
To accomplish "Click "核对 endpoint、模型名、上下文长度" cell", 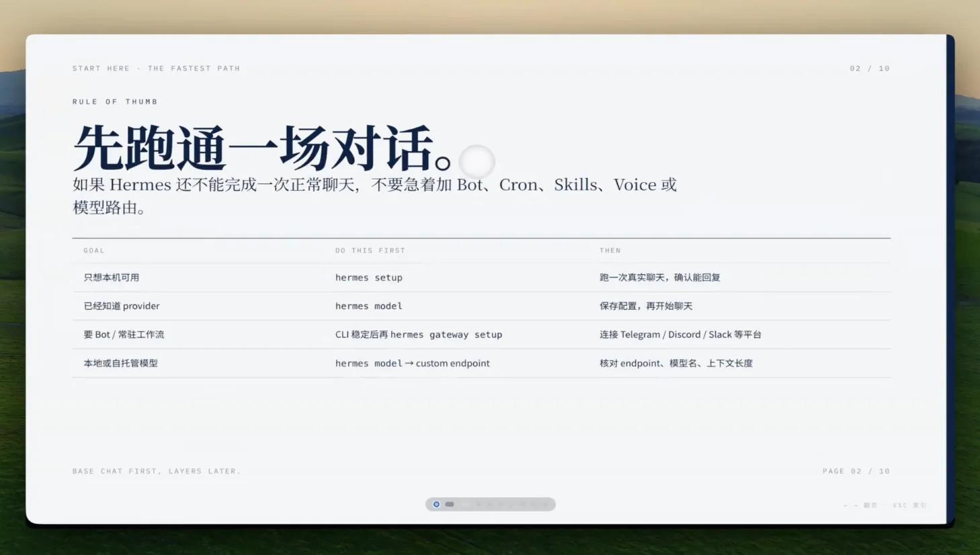I will point(676,363).
